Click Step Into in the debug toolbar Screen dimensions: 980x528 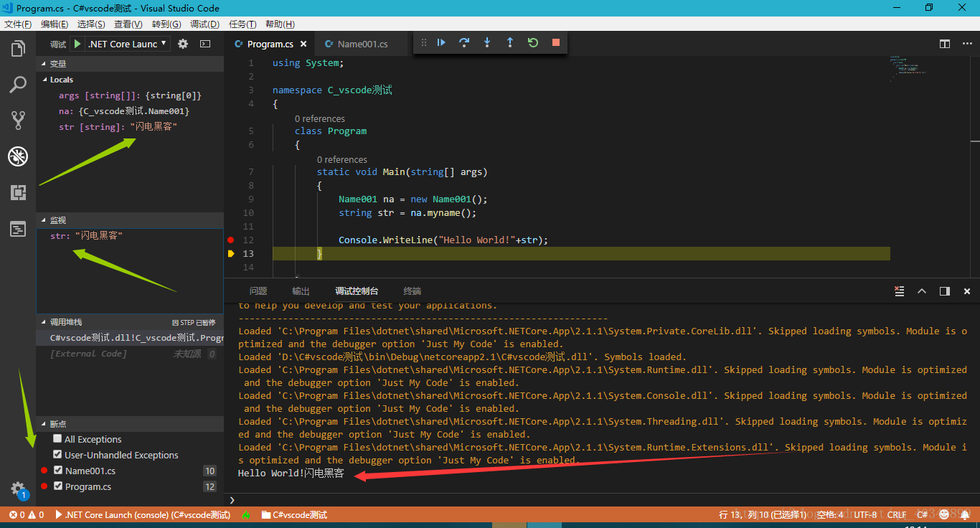pyautogui.click(x=487, y=43)
